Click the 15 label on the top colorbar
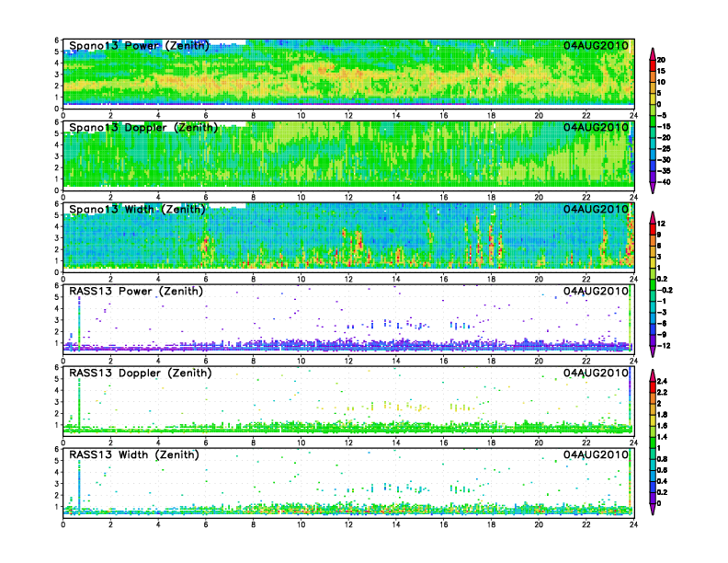The height and width of the screenshot is (563, 728). tap(661, 71)
